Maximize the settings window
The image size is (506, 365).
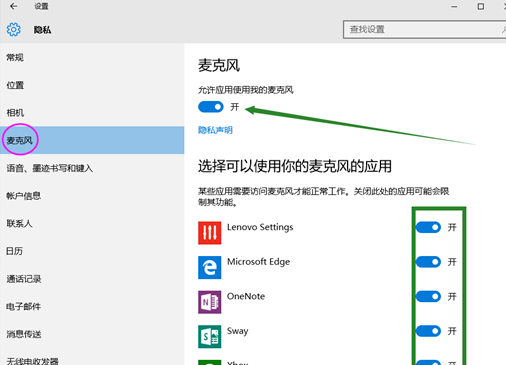pyautogui.click(x=481, y=6)
